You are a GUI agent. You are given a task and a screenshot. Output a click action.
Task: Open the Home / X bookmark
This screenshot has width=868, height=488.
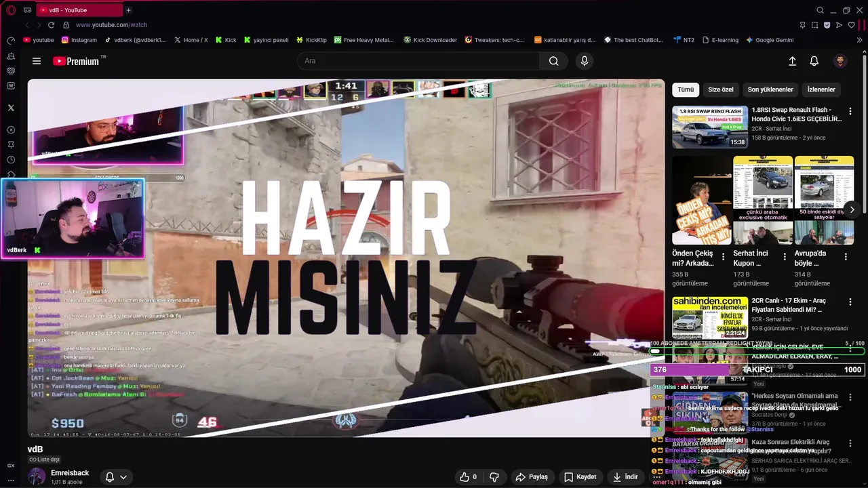click(191, 40)
